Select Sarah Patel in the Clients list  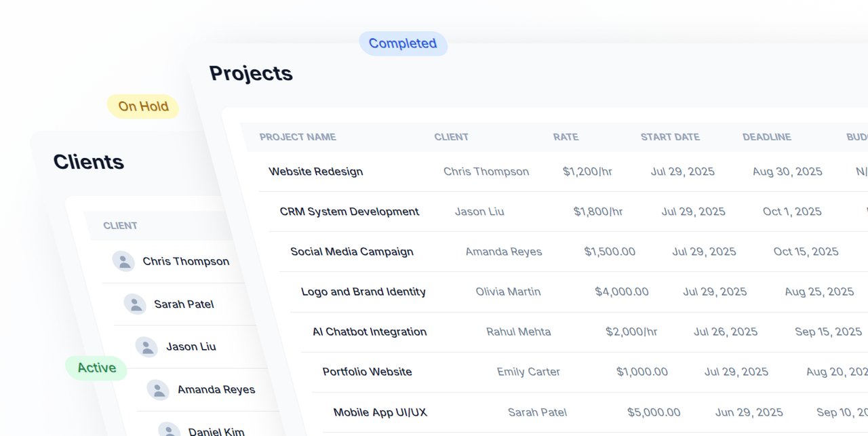184,304
